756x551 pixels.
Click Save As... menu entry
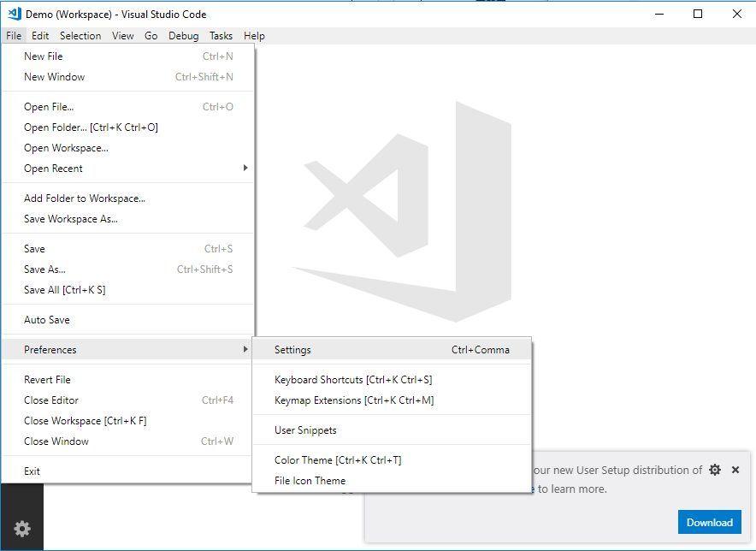tap(128, 270)
